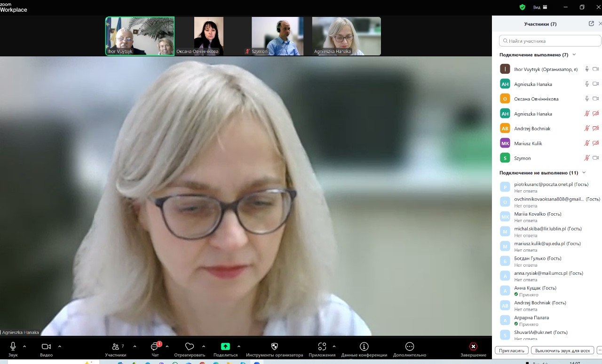The image size is (602, 364).
Task: Collapse the not-joined participants section
Action: pos(584,173)
